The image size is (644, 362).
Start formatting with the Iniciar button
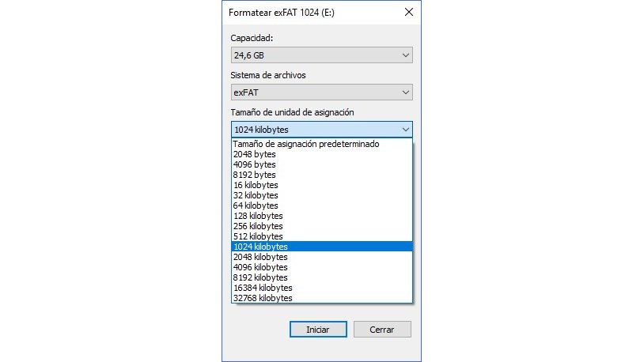[318, 329]
